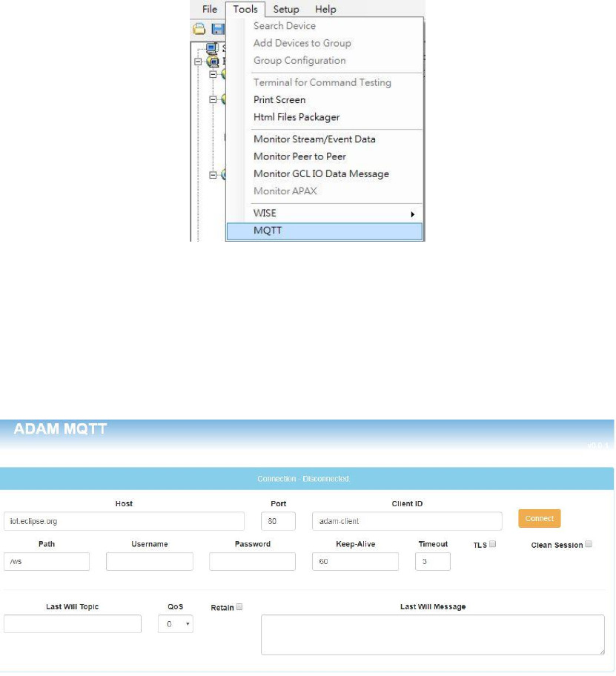
Task: Enable the TLS checkbox
Action: [492, 544]
